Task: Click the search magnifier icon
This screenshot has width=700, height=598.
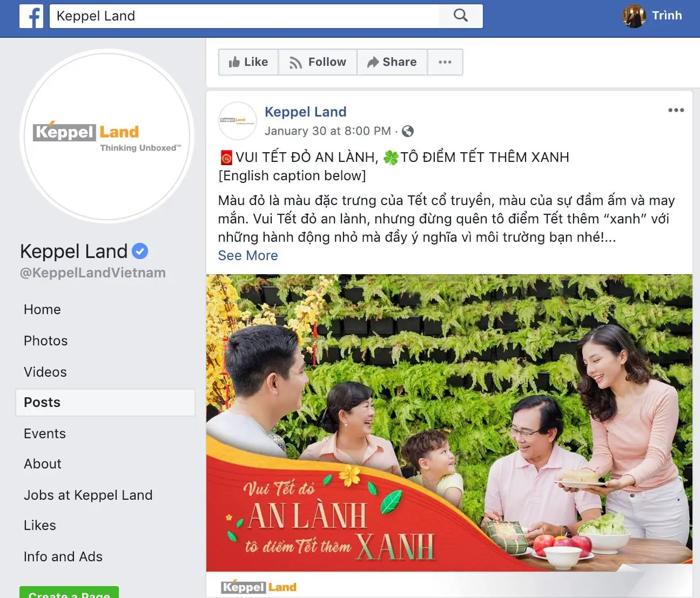Action: click(461, 16)
